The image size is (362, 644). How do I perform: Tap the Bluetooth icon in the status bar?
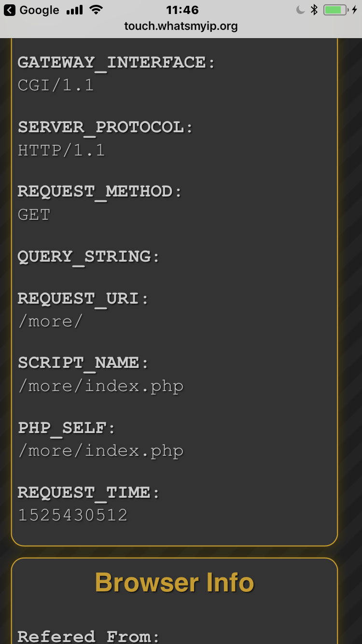click(x=315, y=9)
